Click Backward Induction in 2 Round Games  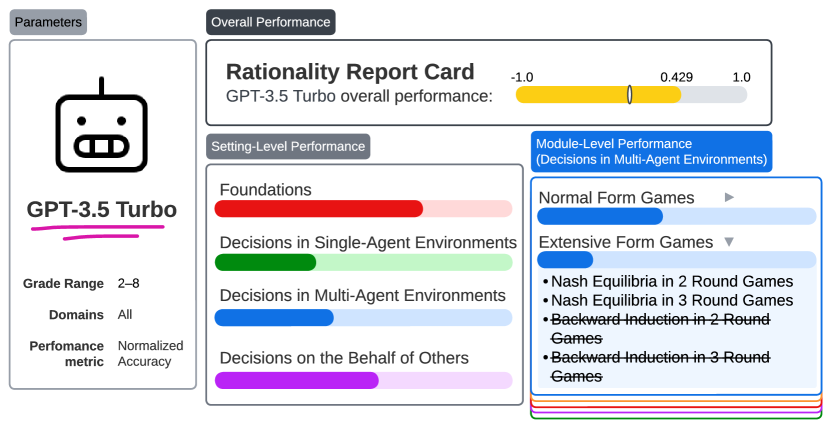pyautogui.click(x=660, y=328)
